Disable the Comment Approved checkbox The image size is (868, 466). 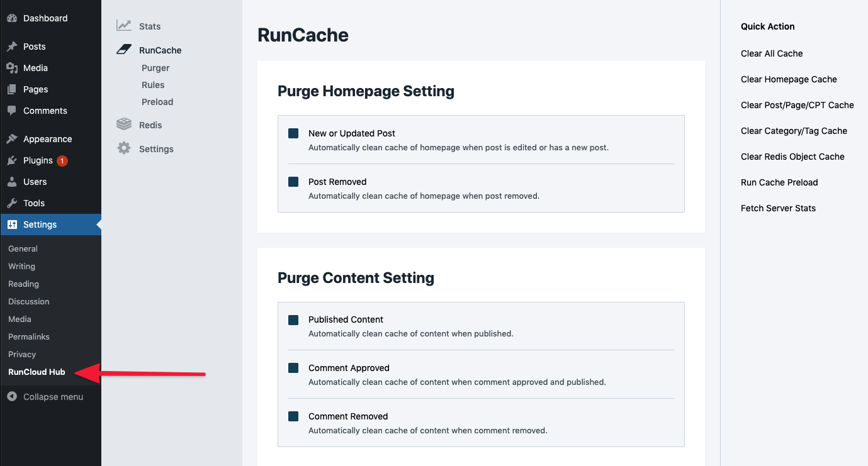pyautogui.click(x=293, y=368)
